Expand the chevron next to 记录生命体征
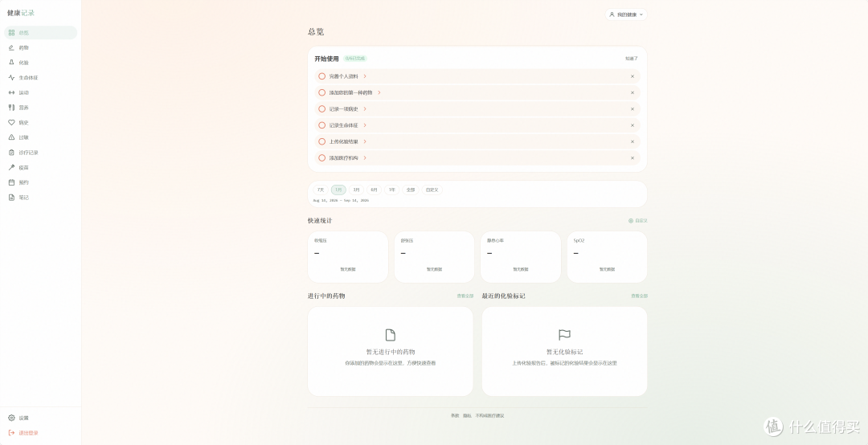Screen dimensions: 868x445 (x=365, y=125)
